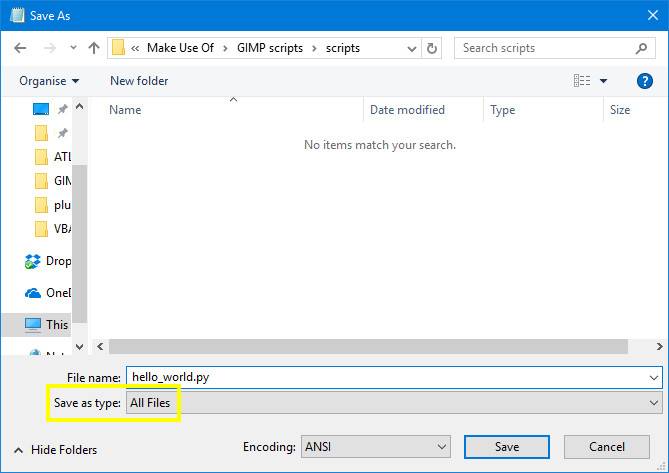Sort by the Size column
This screenshot has width=669, height=473.
(x=620, y=110)
